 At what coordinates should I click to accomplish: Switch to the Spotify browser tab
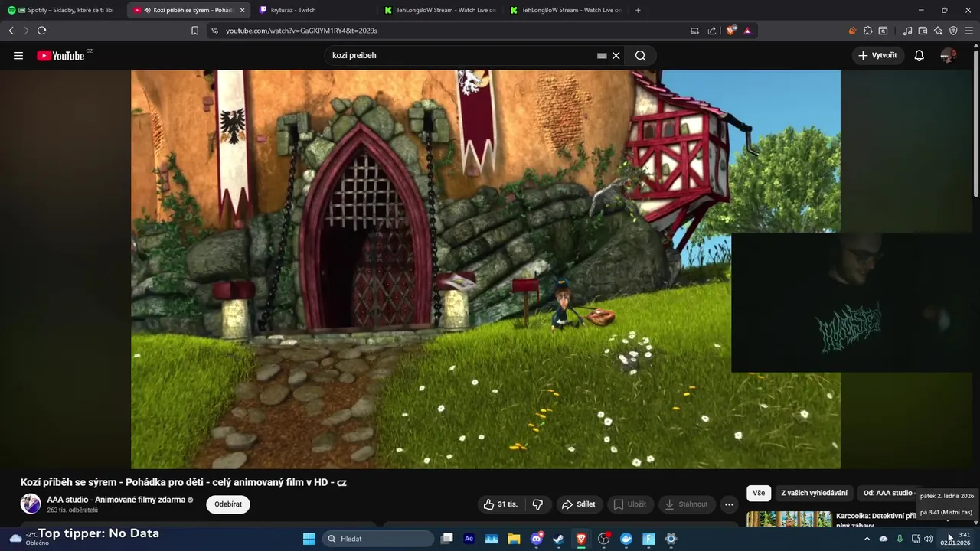click(63, 10)
